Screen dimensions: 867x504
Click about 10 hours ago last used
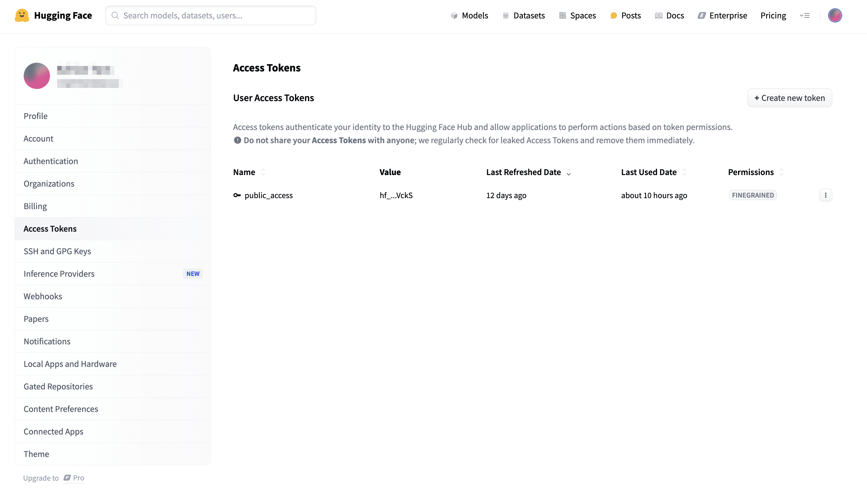click(654, 195)
